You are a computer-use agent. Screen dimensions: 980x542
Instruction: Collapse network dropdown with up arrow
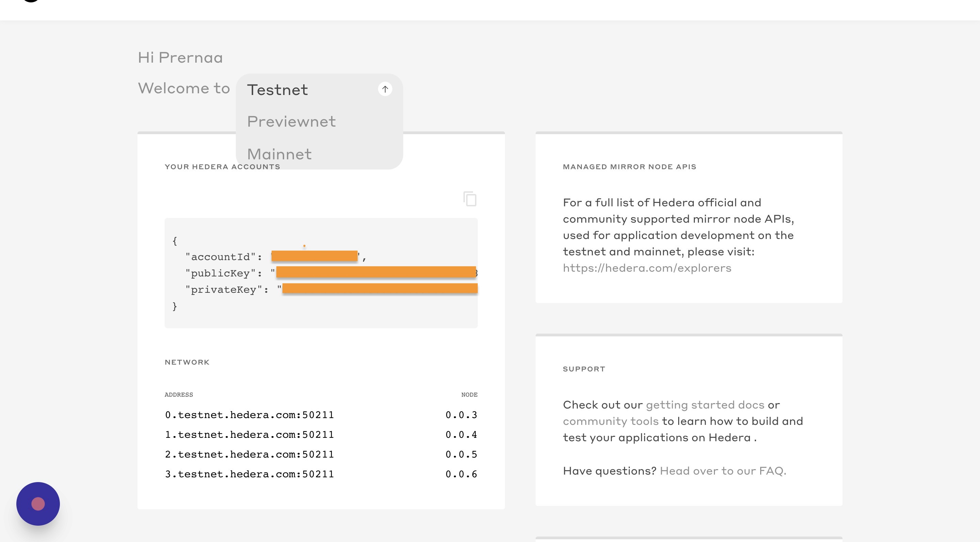coord(385,89)
